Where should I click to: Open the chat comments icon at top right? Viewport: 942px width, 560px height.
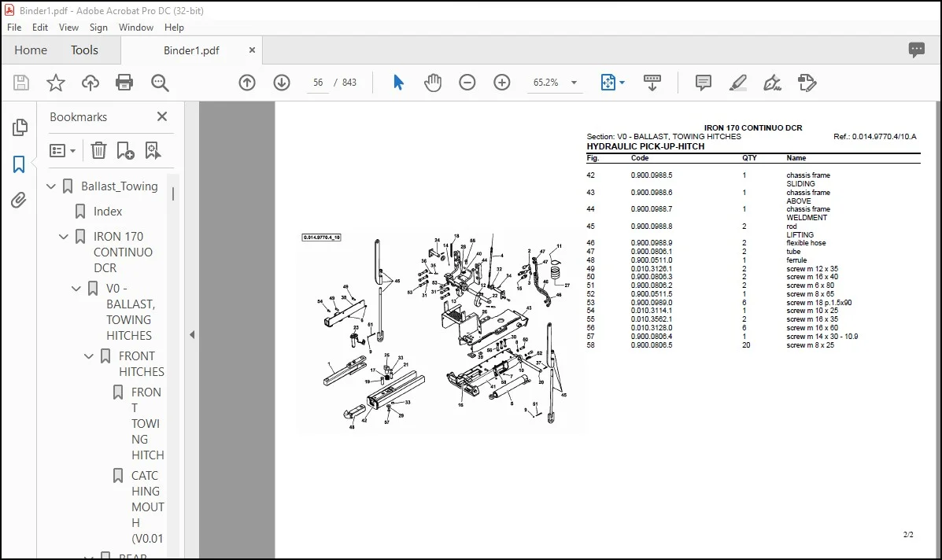tap(916, 50)
